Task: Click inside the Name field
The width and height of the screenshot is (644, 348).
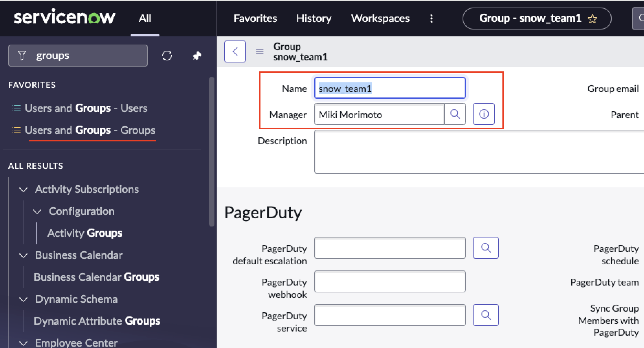Action: (390, 88)
